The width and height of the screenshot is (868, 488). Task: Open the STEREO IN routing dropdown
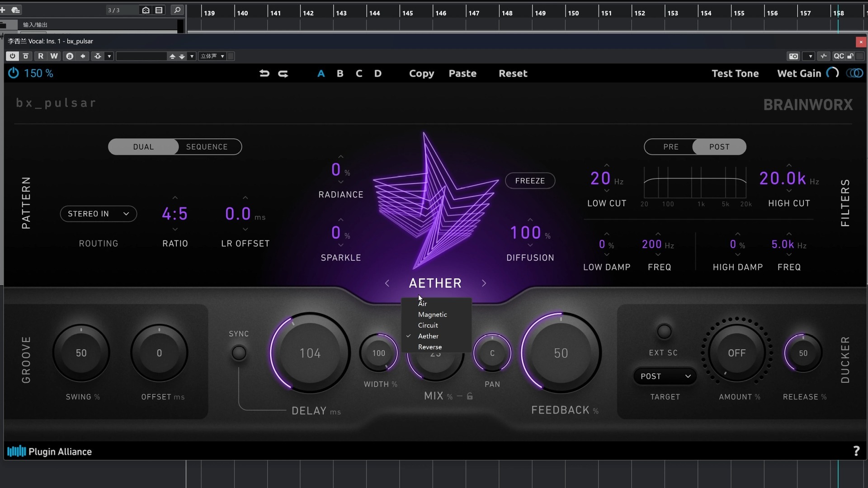[98, 213]
